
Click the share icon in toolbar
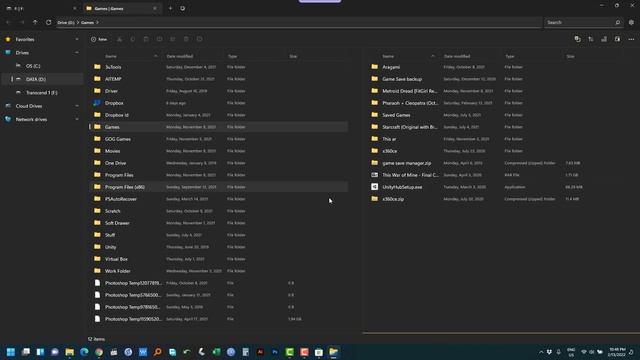pyautogui.click(x=173, y=39)
